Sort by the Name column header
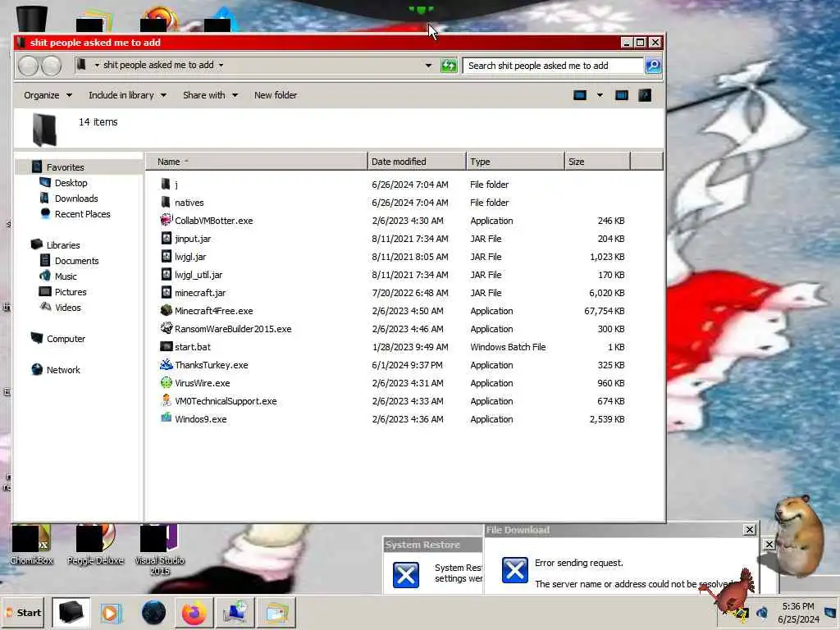 tap(257, 162)
